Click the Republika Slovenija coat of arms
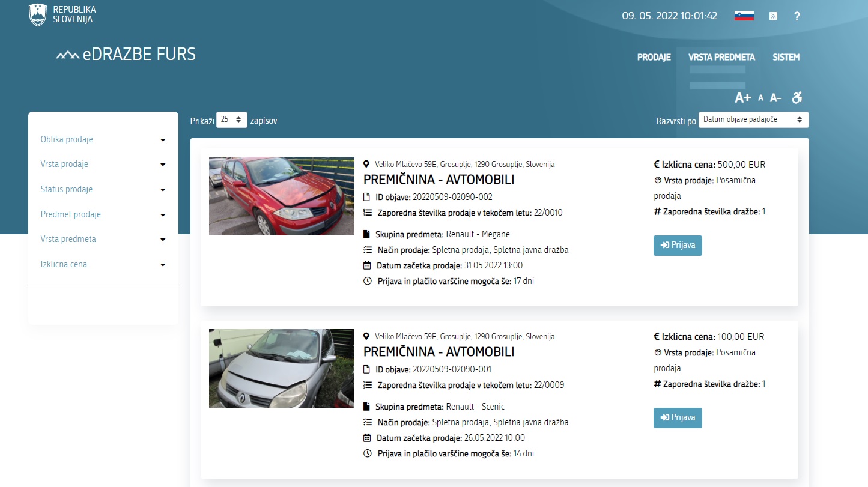The width and height of the screenshot is (868, 487). pos(38,14)
